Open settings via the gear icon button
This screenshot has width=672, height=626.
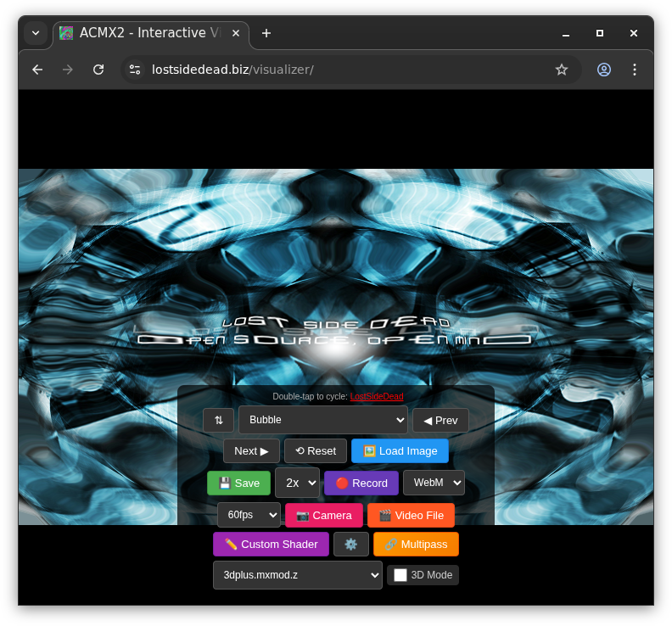[x=351, y=545]
